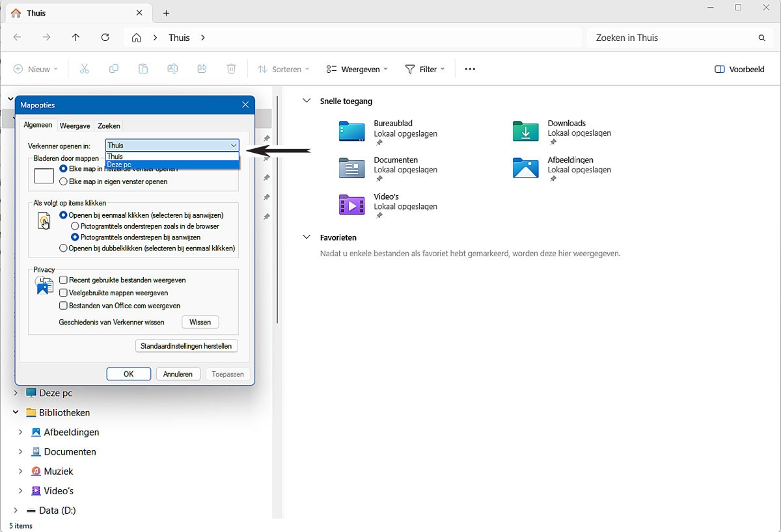Open the Verkenner openen in dropdown
781x532 pixels.
(x=172, y=146)
